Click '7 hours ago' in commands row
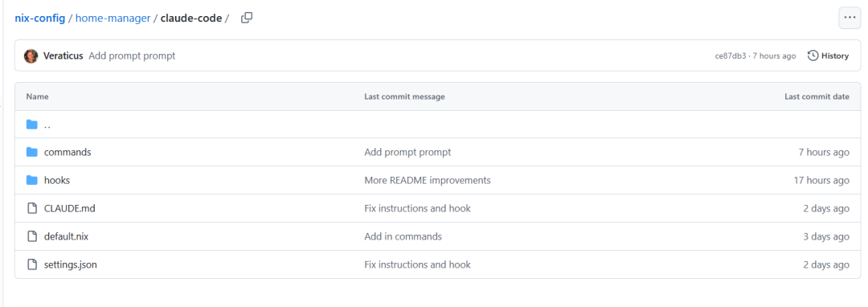Viewport: 868px width, 307px height. point(824,152)
